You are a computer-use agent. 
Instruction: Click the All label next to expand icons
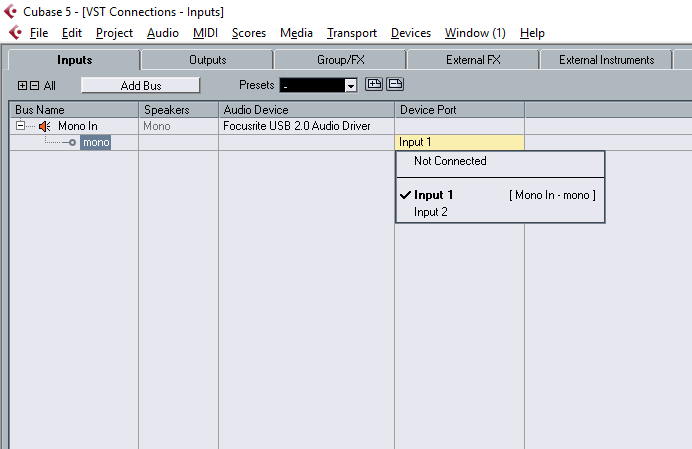(49, 86)
